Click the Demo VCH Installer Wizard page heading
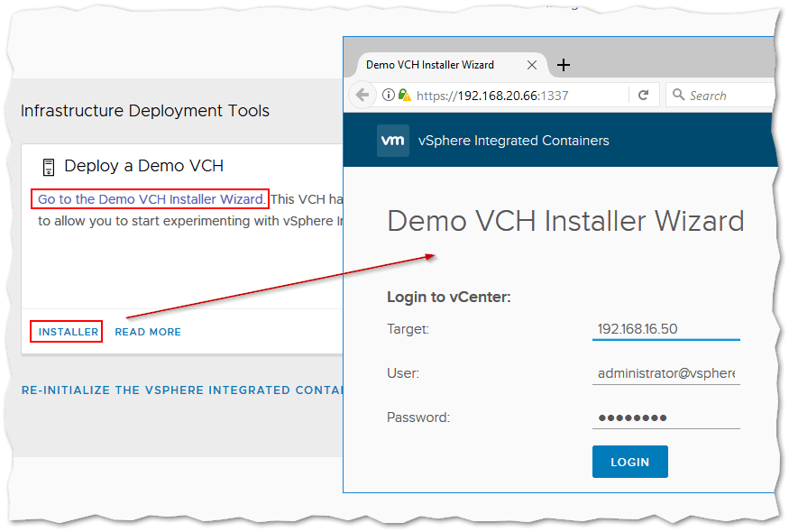 point(565,222)
